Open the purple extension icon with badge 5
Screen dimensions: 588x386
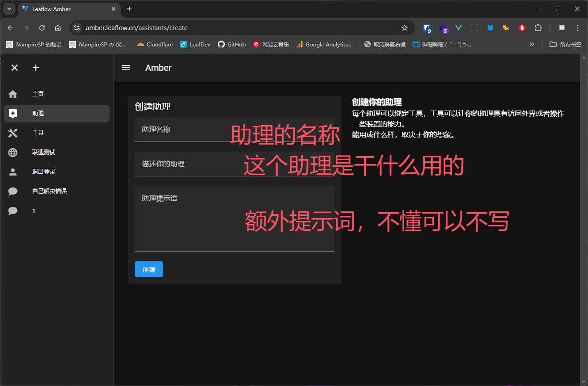point(443,28)
